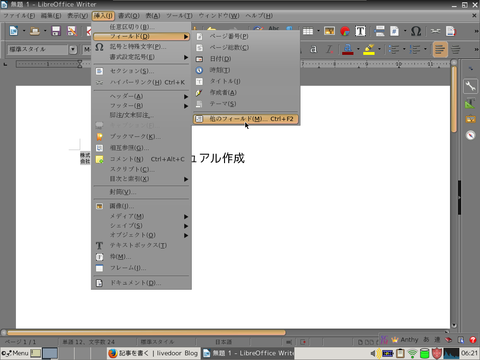Choose 日付(D) from the field submenu
This screenshot has width=480, height=360.
tap(246, 59)
